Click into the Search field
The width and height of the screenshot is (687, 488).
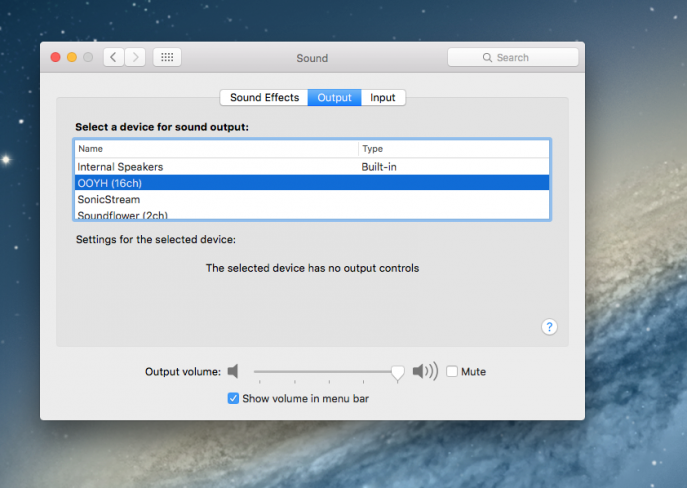(513, 57)
